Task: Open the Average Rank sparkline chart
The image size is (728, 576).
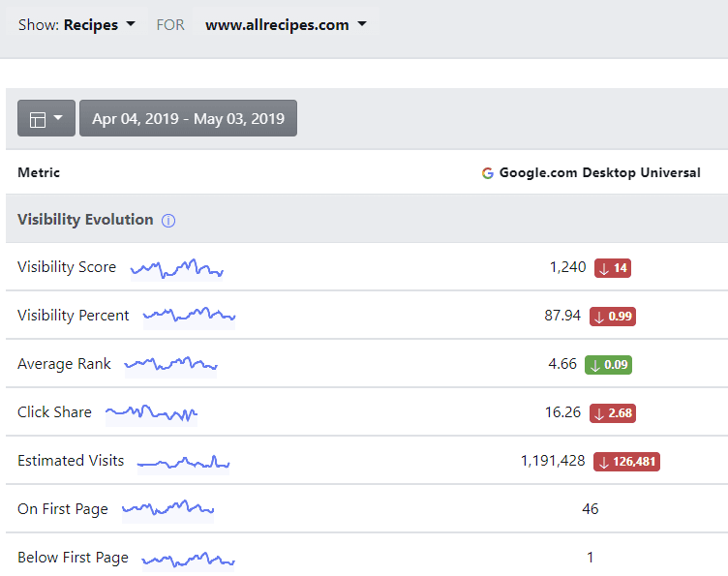Action: 170,366
